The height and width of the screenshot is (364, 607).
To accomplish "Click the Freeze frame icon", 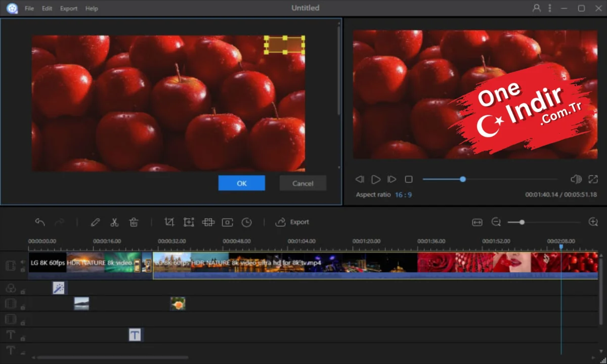I will click(x=228, y=222).
